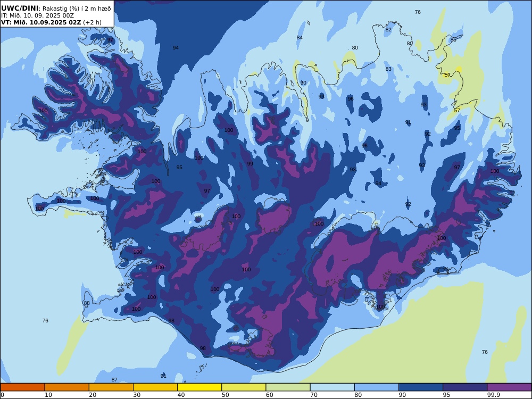The image size is (532, 399).
Task: Select the 95–99.9 dark indigo legend swatch
Action: 465,387
